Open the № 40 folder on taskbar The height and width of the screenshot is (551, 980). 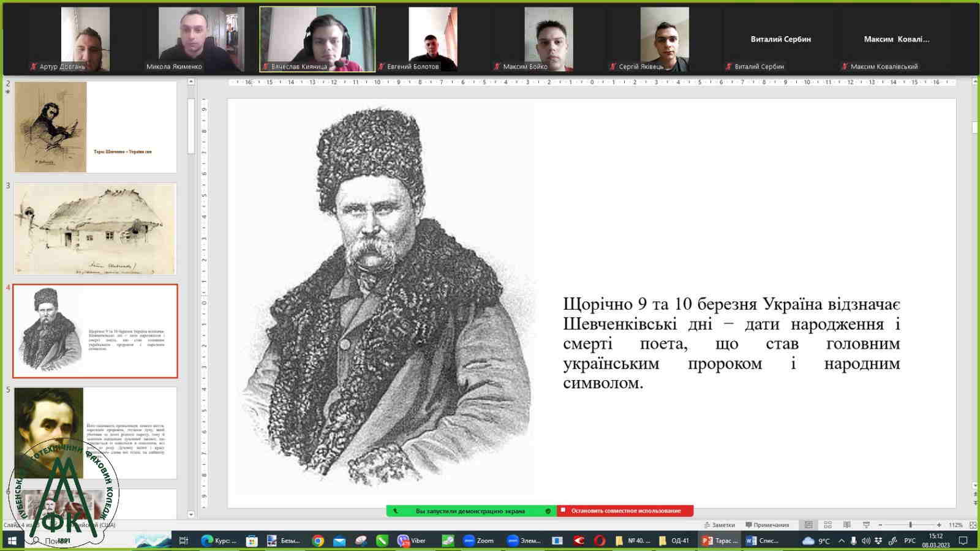(633, 541)
